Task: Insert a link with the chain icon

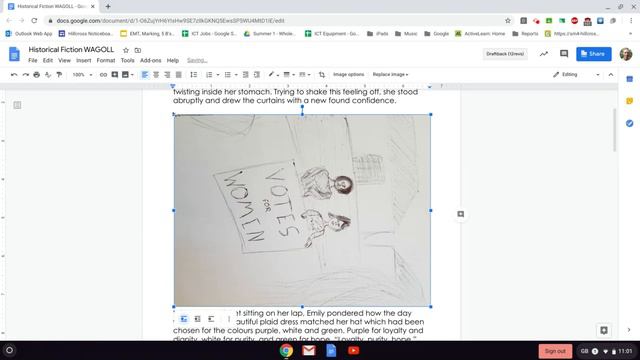Action: pos(103,75)
